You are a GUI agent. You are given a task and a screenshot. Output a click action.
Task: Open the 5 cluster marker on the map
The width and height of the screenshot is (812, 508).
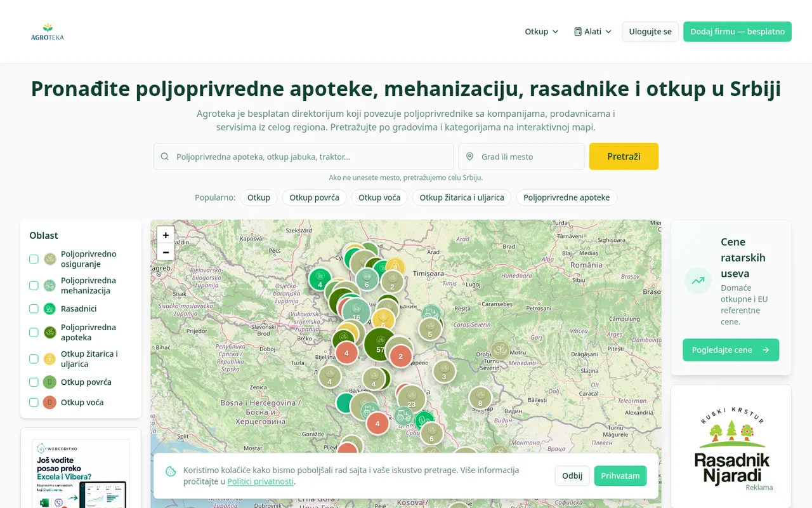coord(430,330)
